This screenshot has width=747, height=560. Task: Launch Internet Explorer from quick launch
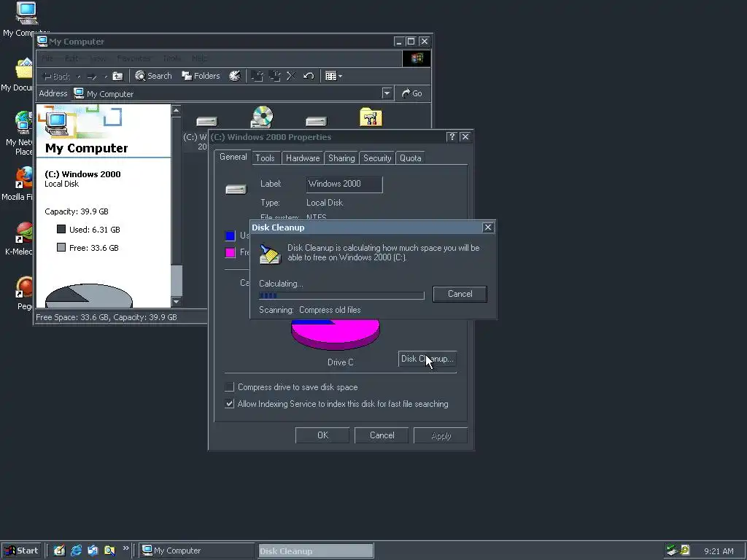coord(76,551)
